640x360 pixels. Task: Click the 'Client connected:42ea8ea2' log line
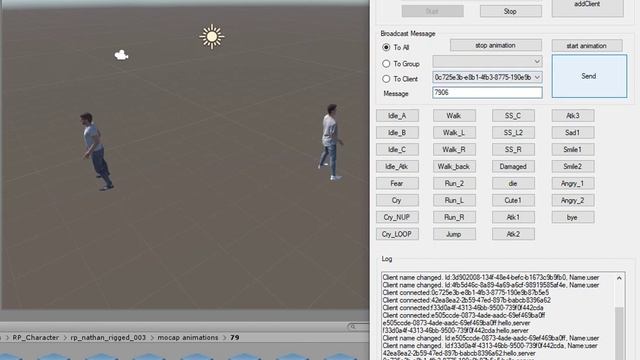[467, 300]
